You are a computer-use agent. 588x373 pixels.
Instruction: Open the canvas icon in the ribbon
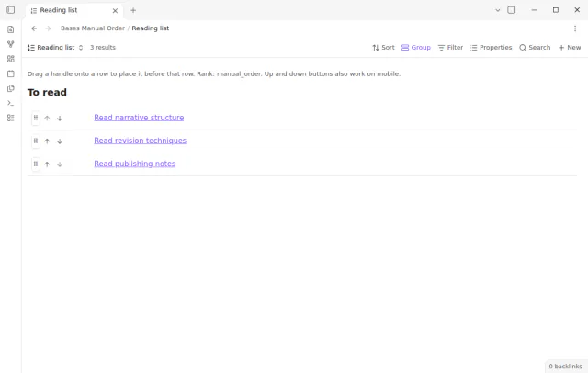click(x=10, y=59)
